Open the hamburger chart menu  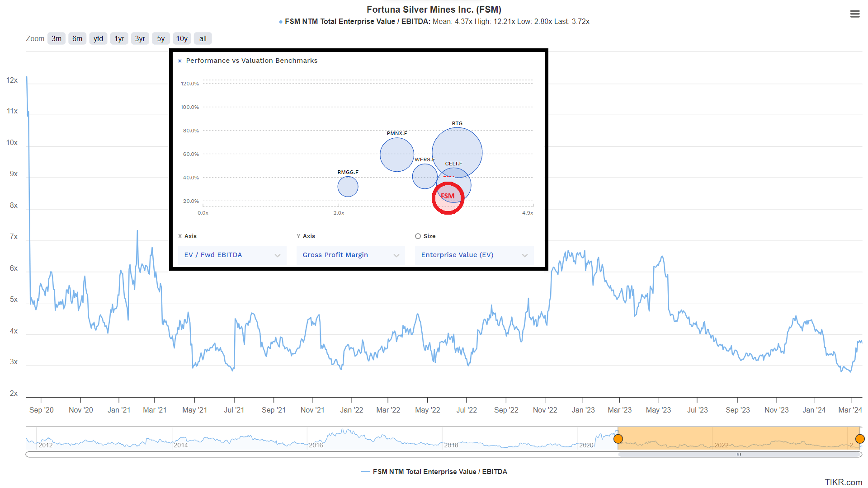pos(855,14)
